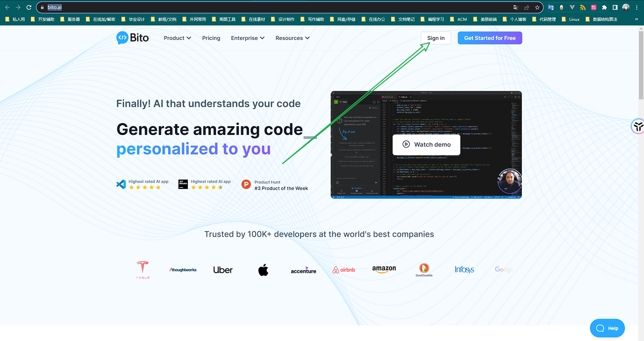Click the orange RSS feed extension icon

(583, 7)
